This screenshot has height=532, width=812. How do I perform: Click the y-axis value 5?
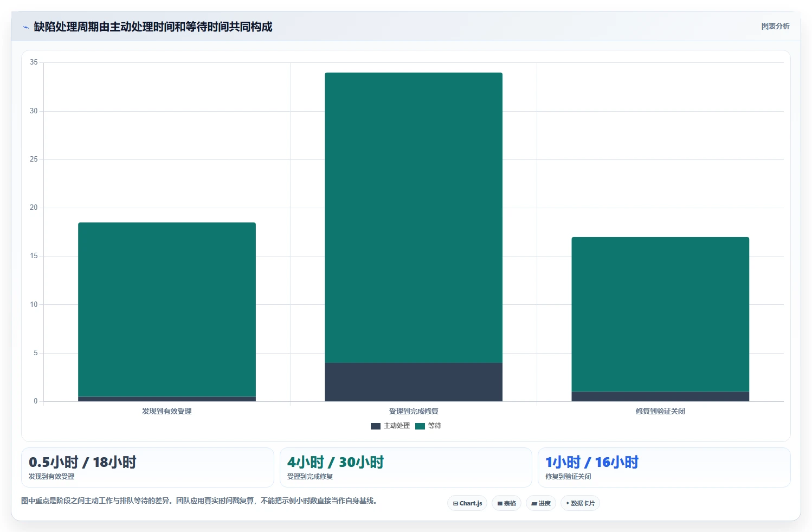(36, 353)
